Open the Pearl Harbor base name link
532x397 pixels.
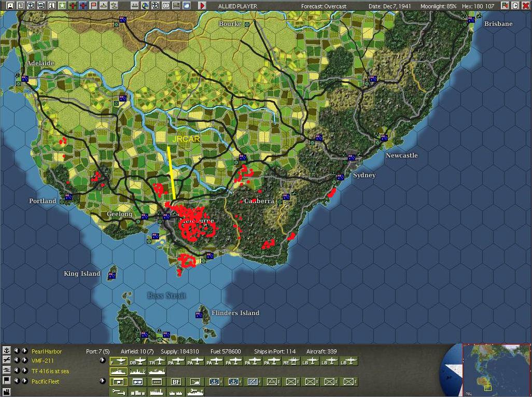47,351
